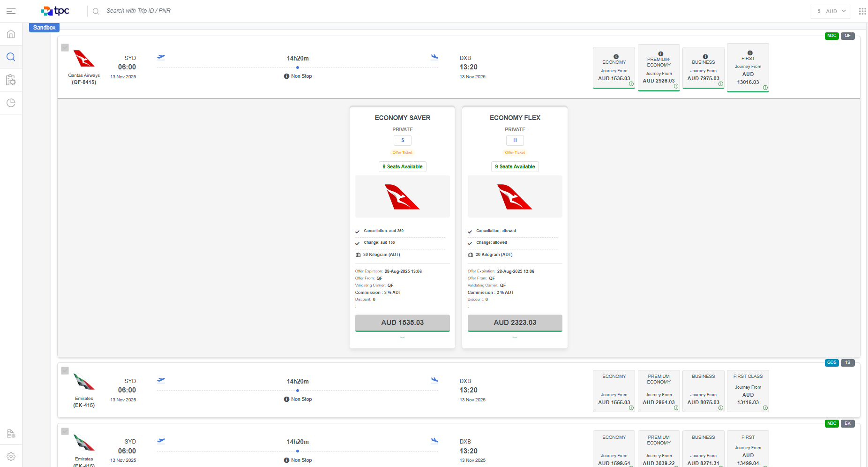The width and height of the screenshot is (868, 467).
Task: Open the AUD currency dropdown
Action: coord(830,11)
